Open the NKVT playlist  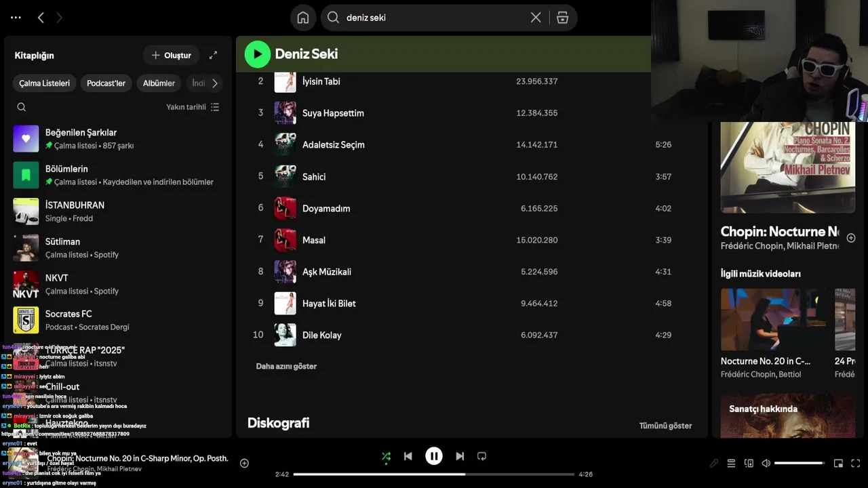(118, 284)
